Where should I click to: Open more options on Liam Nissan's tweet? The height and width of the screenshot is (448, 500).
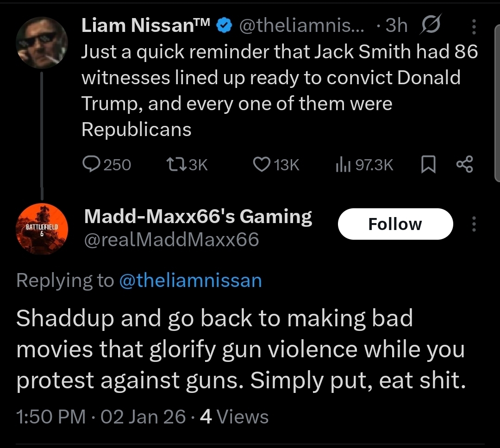pyautogui.click(x=473, y=27)
